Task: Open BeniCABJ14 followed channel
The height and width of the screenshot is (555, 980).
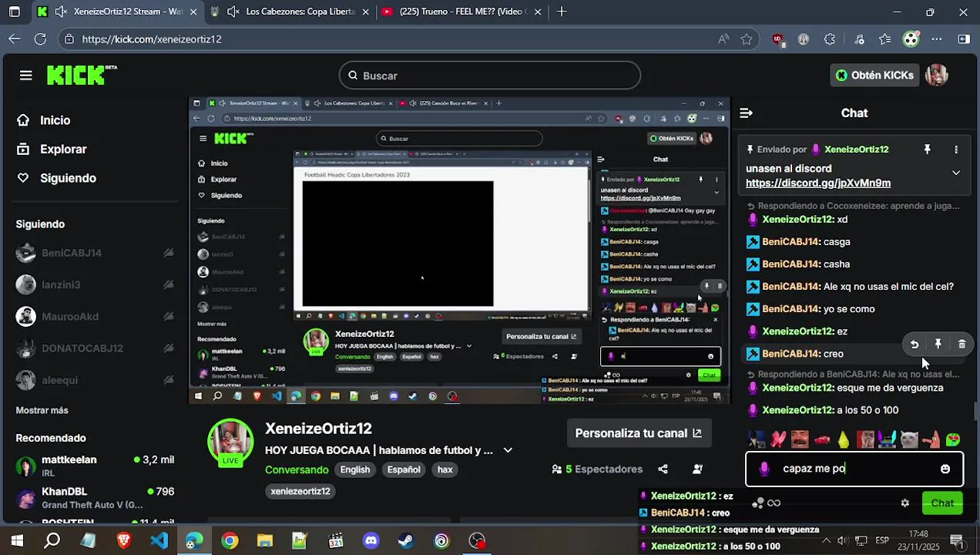Action: 94,253
